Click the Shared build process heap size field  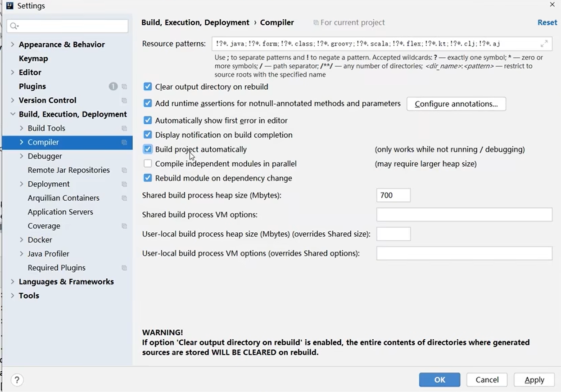(x=393, y=195)
